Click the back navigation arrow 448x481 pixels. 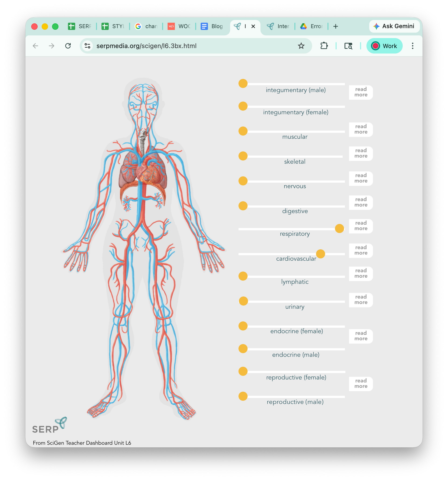pyautogui.click(x=35, y=46)
